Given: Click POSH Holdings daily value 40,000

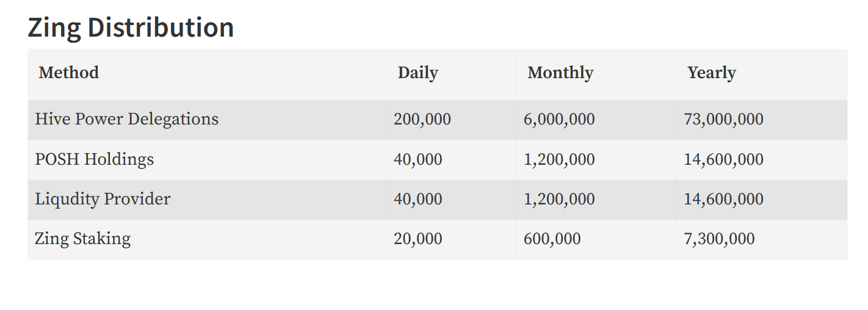Looking at the screenshot, I should coord(418,160).
